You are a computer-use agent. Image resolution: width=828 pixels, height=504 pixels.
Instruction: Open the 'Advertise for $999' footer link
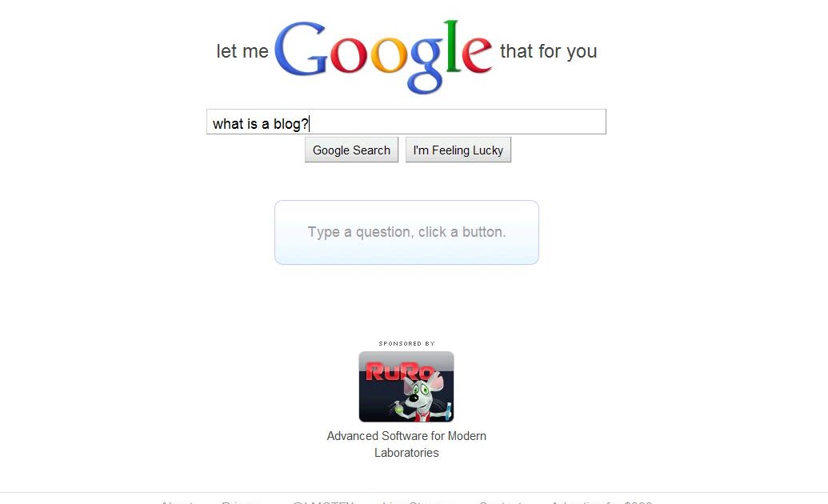[602, 502]
